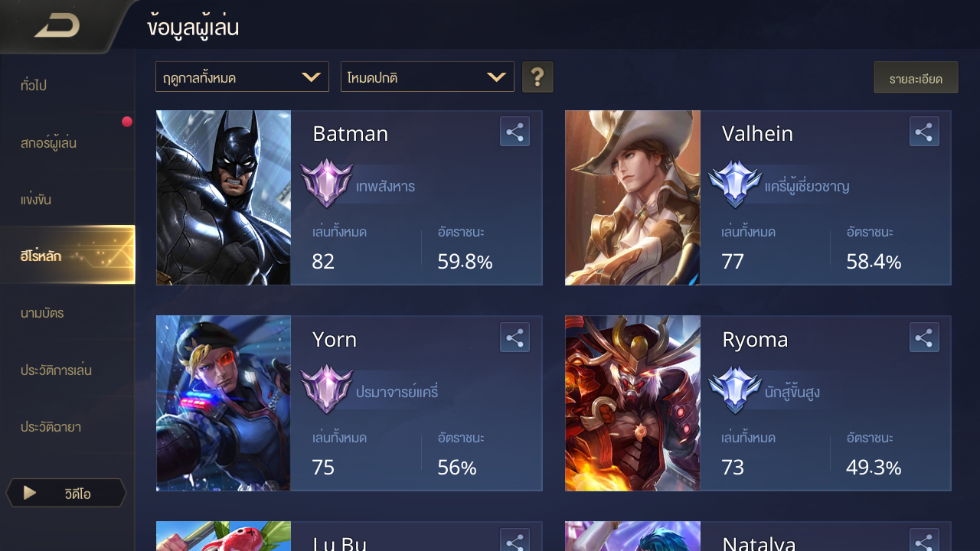
Task: Select the Batman hero portrait
Action: 224,197
